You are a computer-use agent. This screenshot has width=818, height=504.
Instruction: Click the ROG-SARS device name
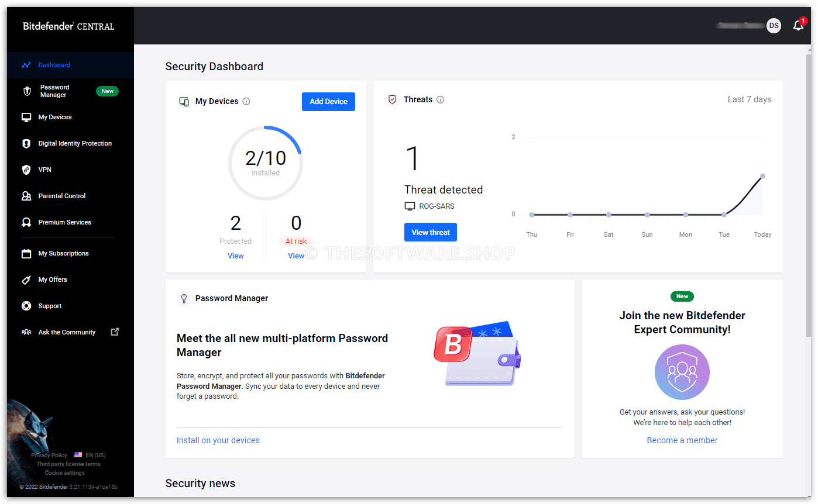[x=437, y=206]
